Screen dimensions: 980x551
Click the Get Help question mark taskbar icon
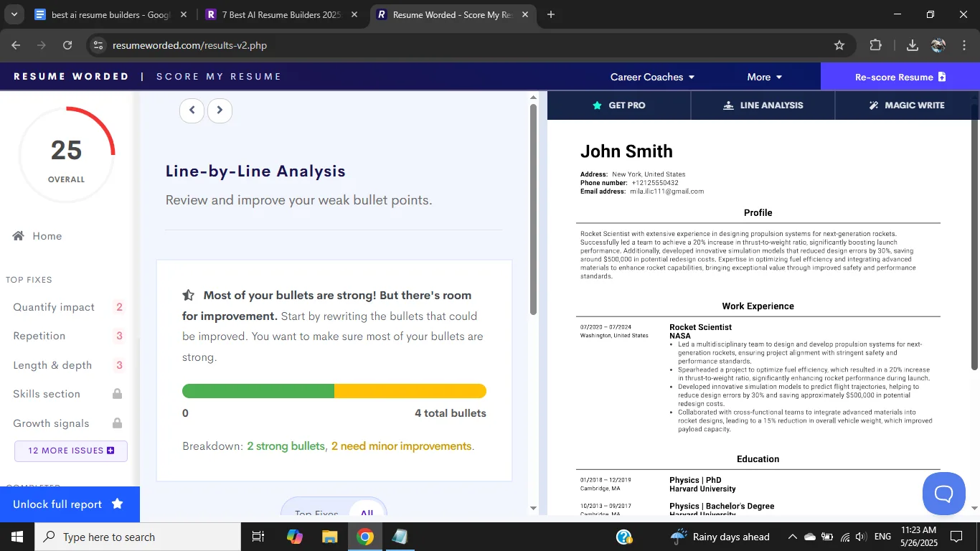(x=624, y=537)
